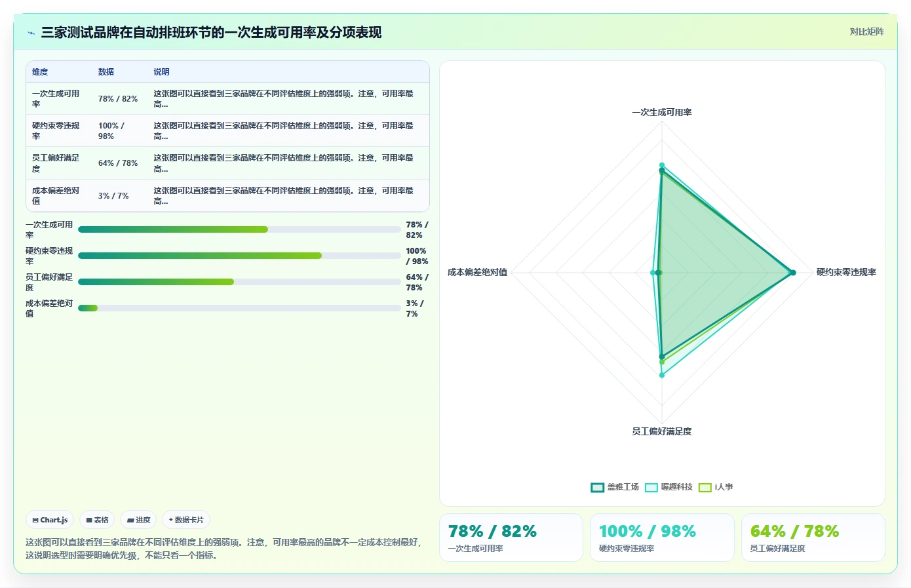Click the lightning icon beside the title
Viewport: 911px width, 588px height.
coord(31,33)
